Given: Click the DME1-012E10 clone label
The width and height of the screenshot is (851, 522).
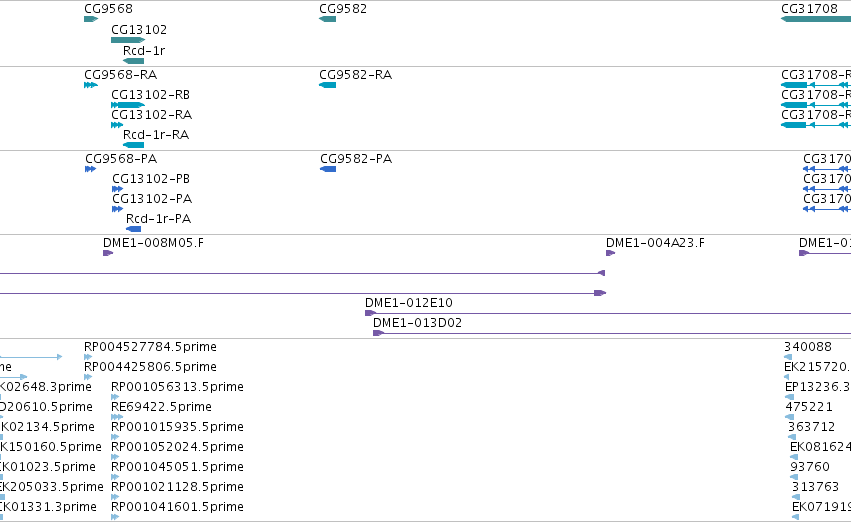Looking at the screenshot, I should [x=409, y=303].
